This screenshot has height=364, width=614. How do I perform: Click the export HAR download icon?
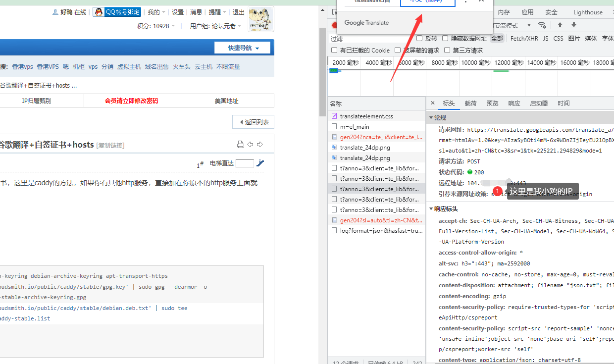(x=574, y=24)
